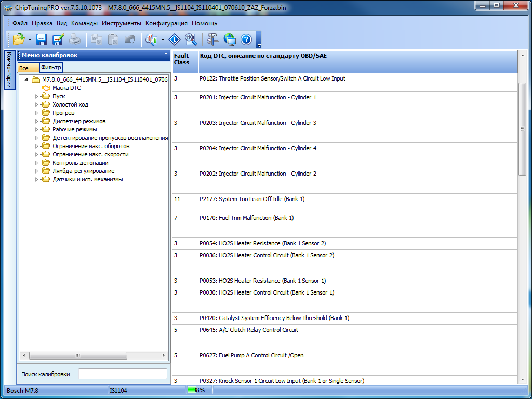The image size is (532, 399).
Task: Click the Save As icon with pencil
Action: [x=58, y=39]
